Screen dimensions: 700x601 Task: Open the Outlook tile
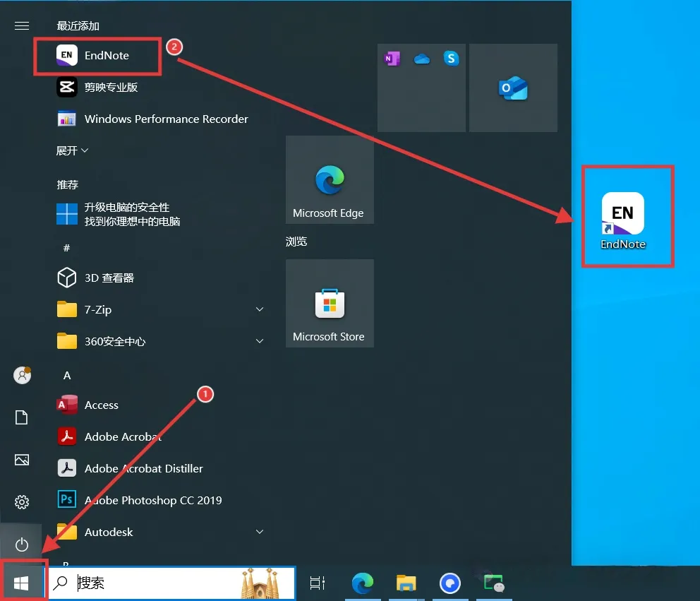pyautogui.click(x=513, y=88)
